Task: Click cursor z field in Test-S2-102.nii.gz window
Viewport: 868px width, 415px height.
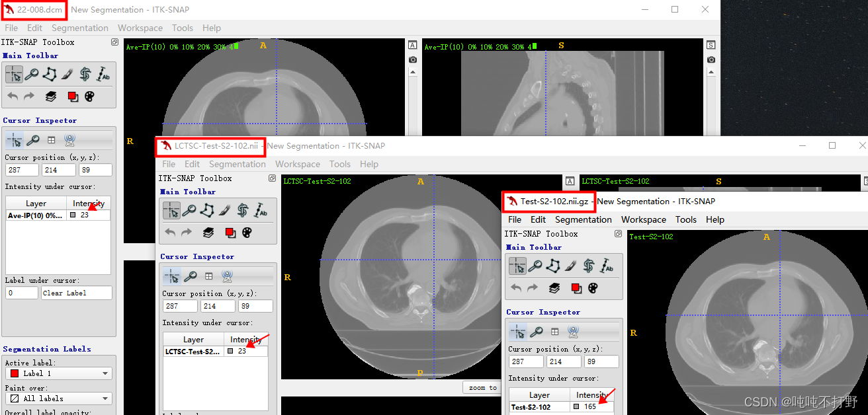Action: pos(602,361)
